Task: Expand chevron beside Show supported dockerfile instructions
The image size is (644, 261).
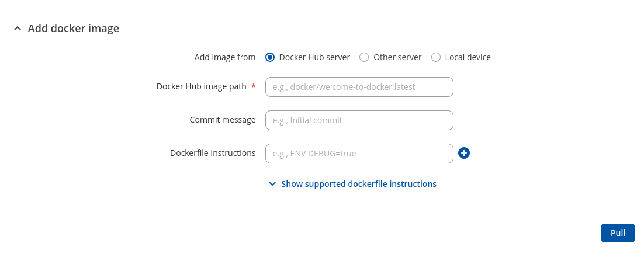Action: click(272, 184)
